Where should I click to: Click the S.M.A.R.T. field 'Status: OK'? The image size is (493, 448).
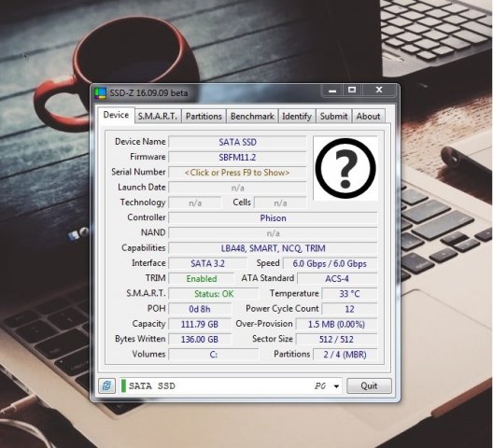click(x=214, y=294)
